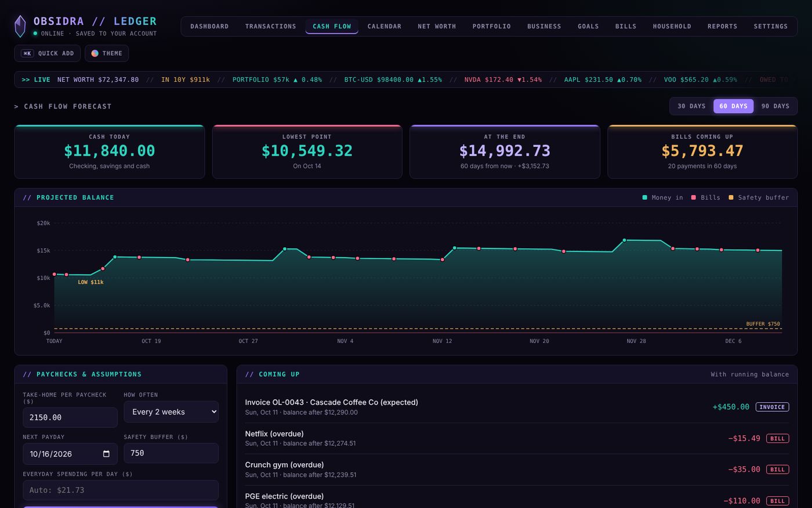Switch to the Household tab
This screenshot has width=812, height=508.
click(672, 27)
